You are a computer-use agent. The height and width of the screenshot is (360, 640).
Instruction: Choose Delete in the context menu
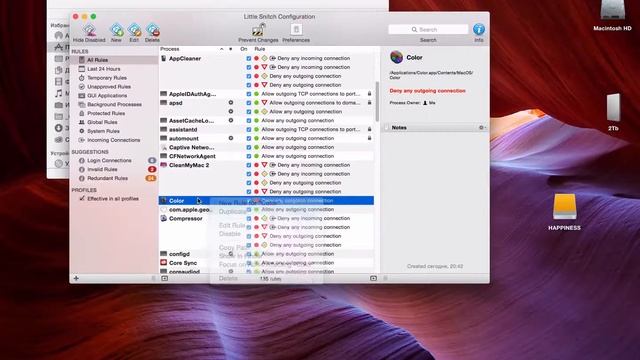(228, 278)
